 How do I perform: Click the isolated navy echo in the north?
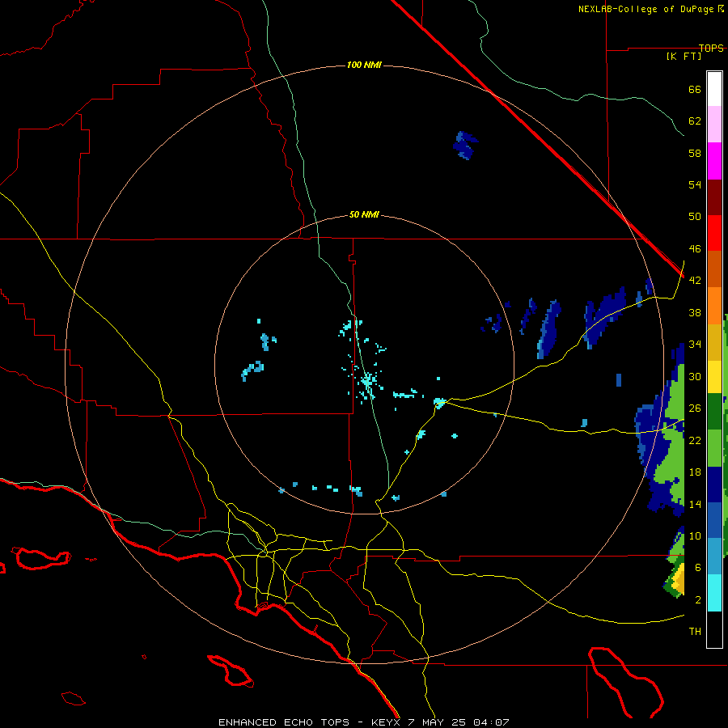pos(465,145)
